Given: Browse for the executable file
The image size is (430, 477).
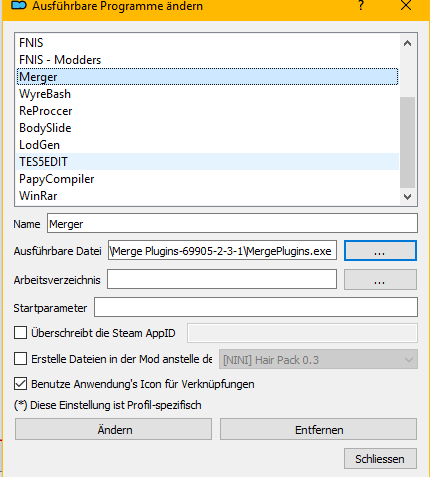Looking at the screenshot, I should (380, 251).
